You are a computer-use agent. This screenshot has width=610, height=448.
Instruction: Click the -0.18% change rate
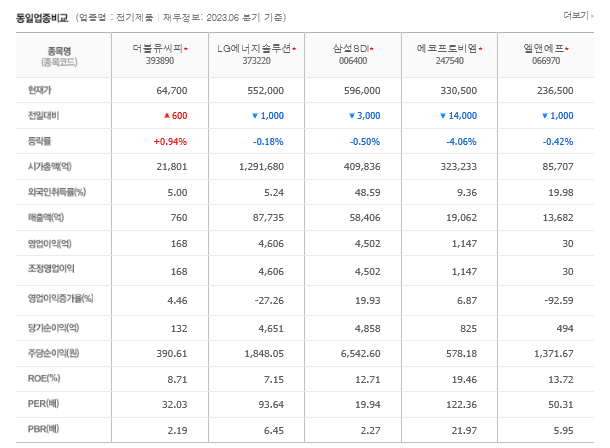click(268, 142)
